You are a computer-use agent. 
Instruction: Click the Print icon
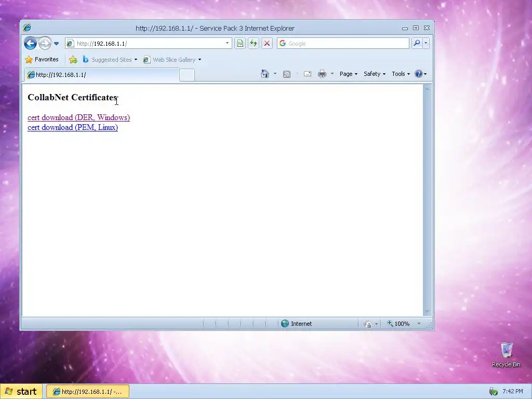pos(322,74)
